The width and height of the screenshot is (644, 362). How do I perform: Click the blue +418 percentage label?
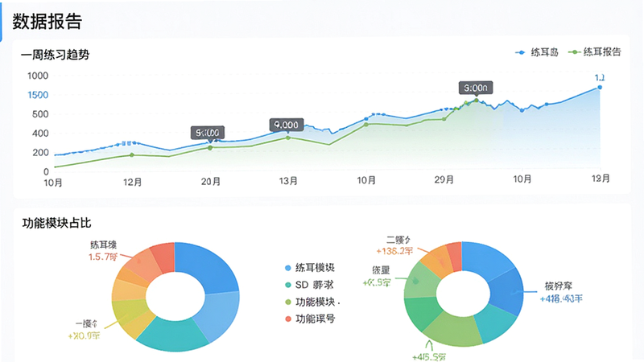(x=561, y=298)
